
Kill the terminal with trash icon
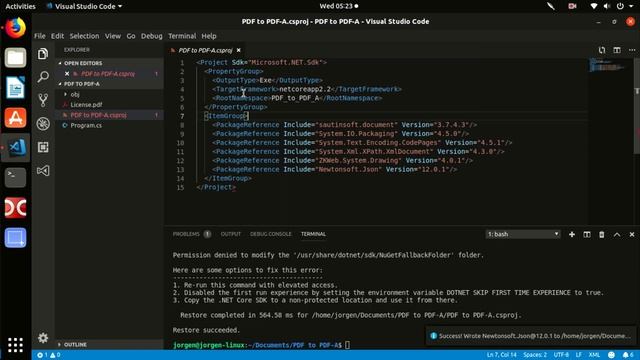[x=602, y=234]
